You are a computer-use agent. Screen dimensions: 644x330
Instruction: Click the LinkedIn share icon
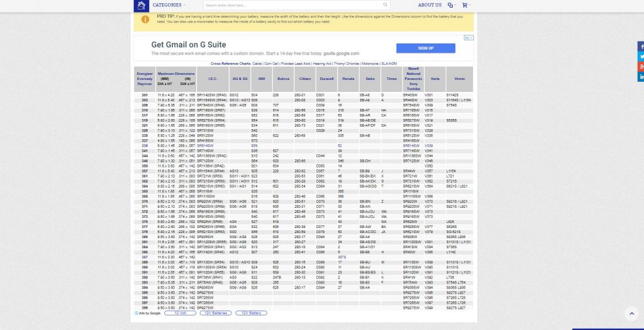click(x=640, y=76)
